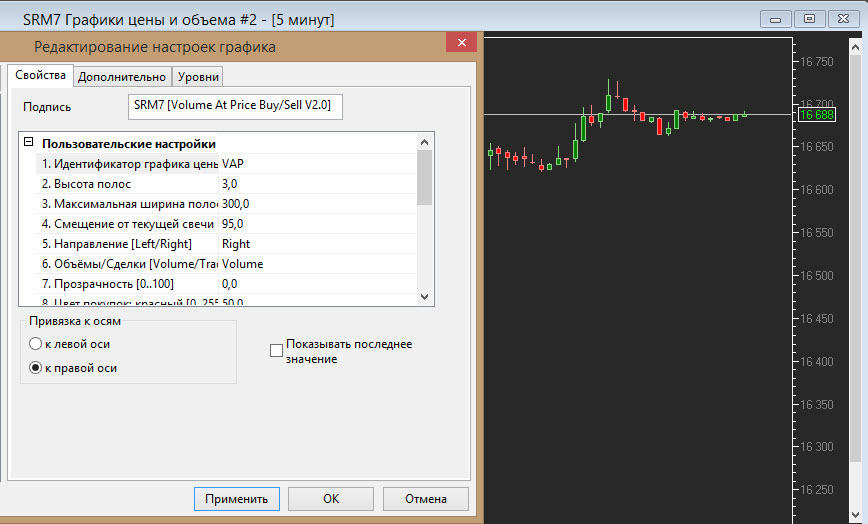Screen dimensions: 868x524
Task: Collapse the Пользовательские настройки group
Action: tap(28, 143)
